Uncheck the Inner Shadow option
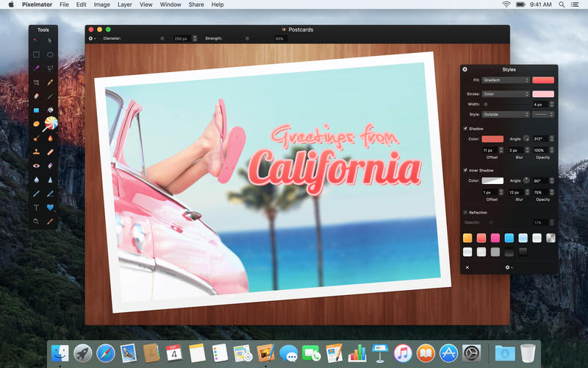 pyautogui.click(x=465, y=170)
